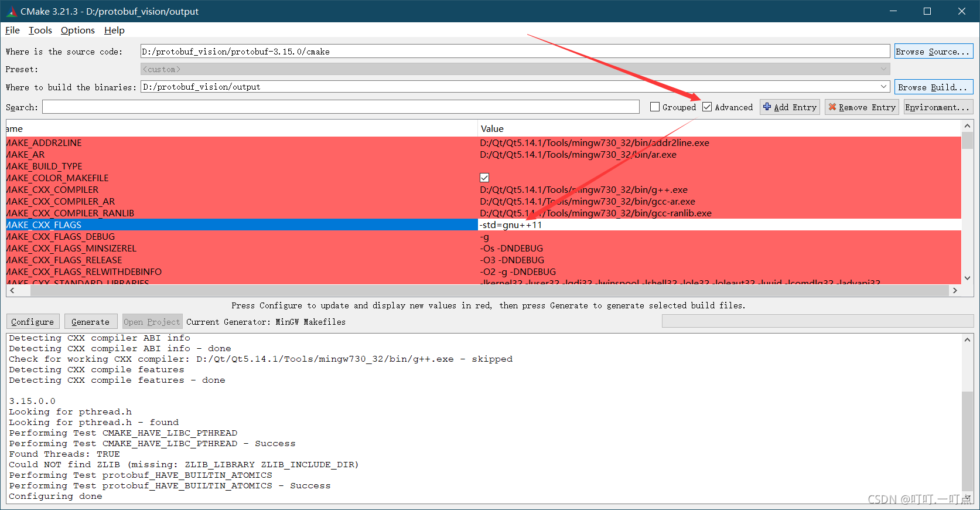The image size is (980, 510).
Task: Click the 'Configuring done' log line
Action: pos(56,497)
